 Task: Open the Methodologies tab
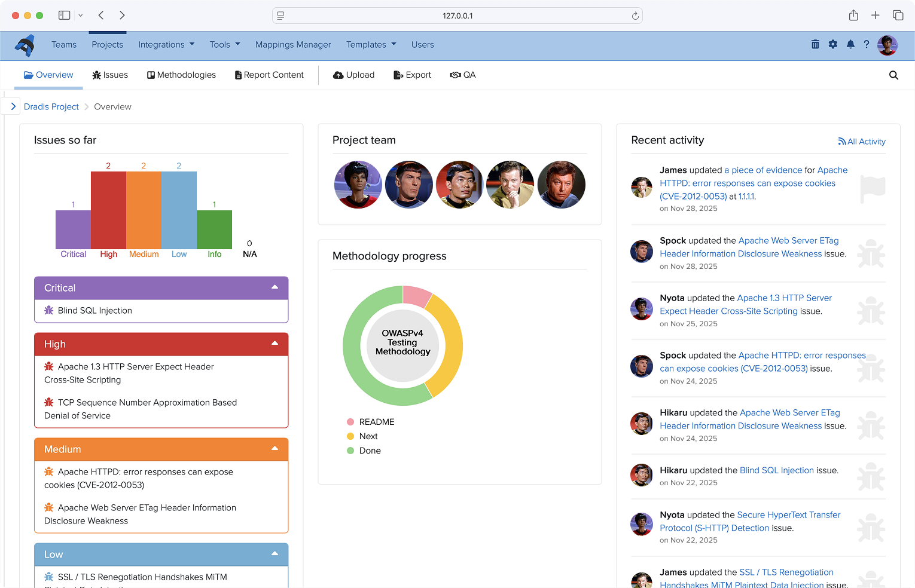coord(181,75)
